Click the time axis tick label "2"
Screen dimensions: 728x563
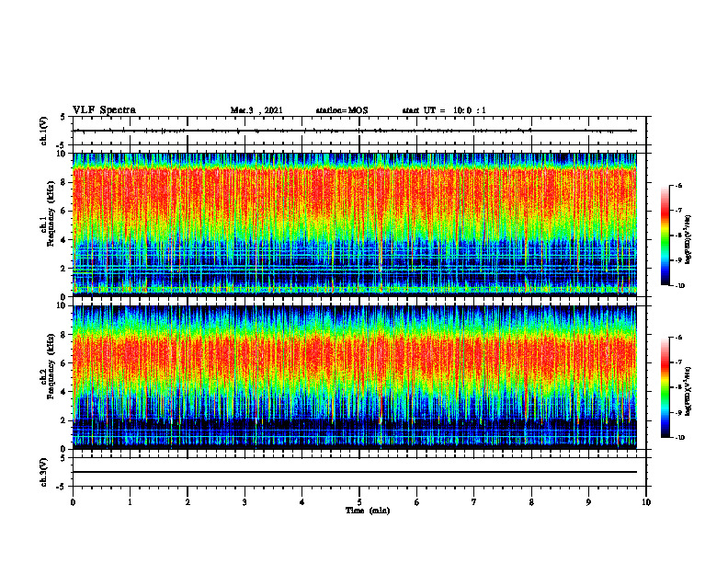(x=188, y=502)
